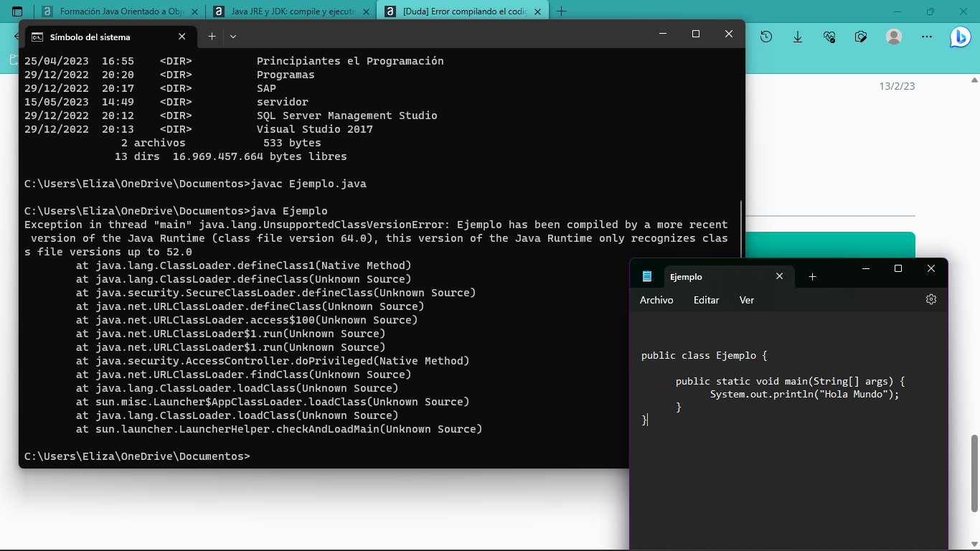
Task: Open the Editar menu in Notepad
Action: click(706, 300)
